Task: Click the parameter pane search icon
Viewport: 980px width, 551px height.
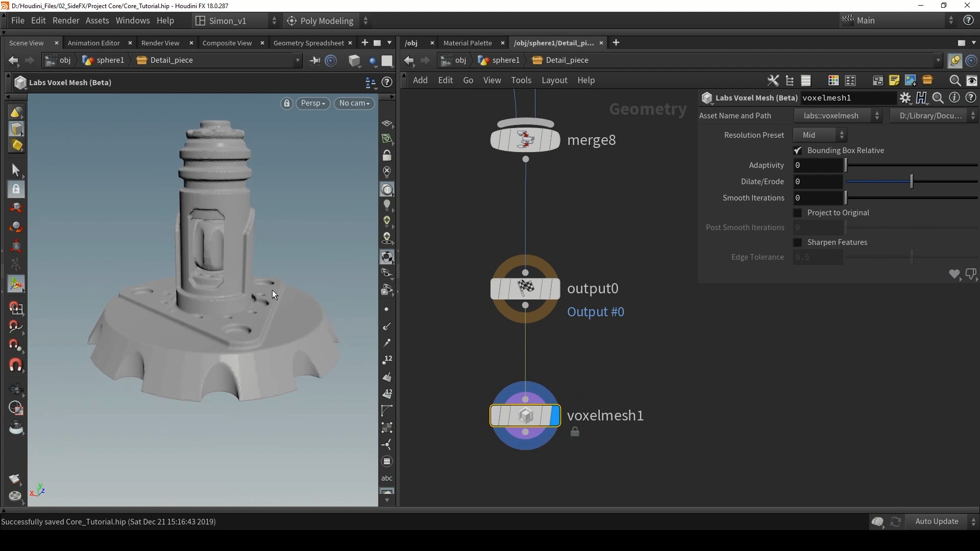Action: pyautogui.click(x=938, y=98)
